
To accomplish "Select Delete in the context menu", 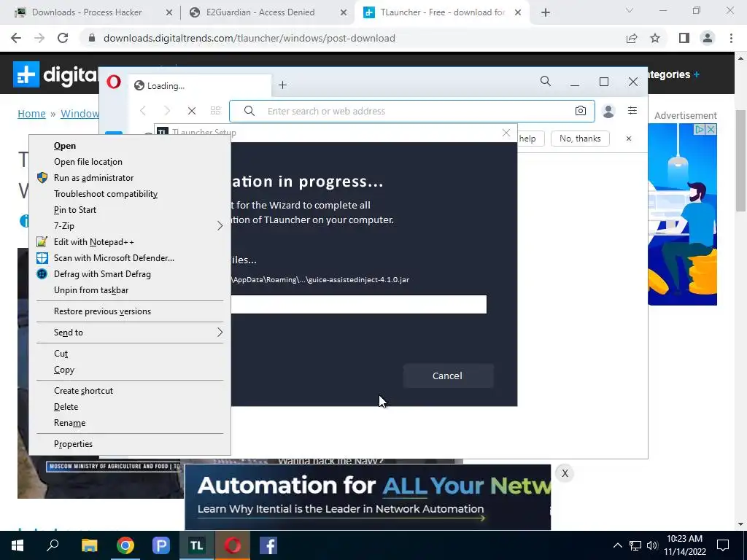I will 130,407.
